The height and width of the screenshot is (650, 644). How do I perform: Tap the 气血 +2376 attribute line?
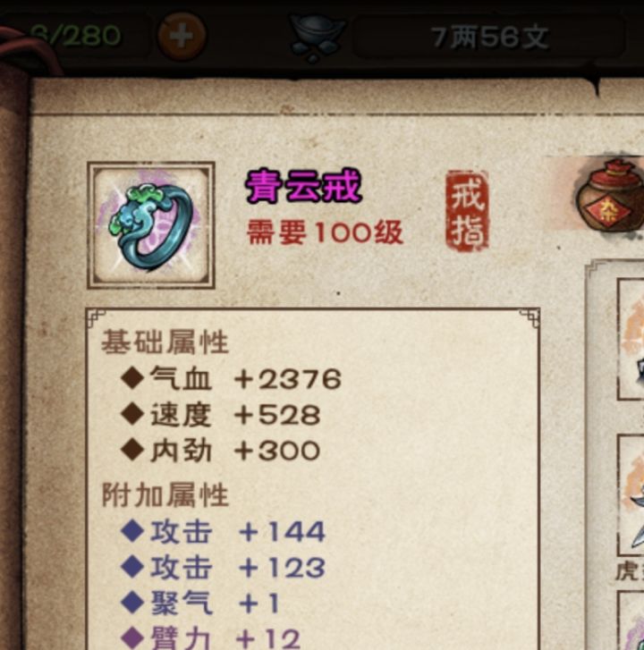pyautogui.click(x=232, y=378)
